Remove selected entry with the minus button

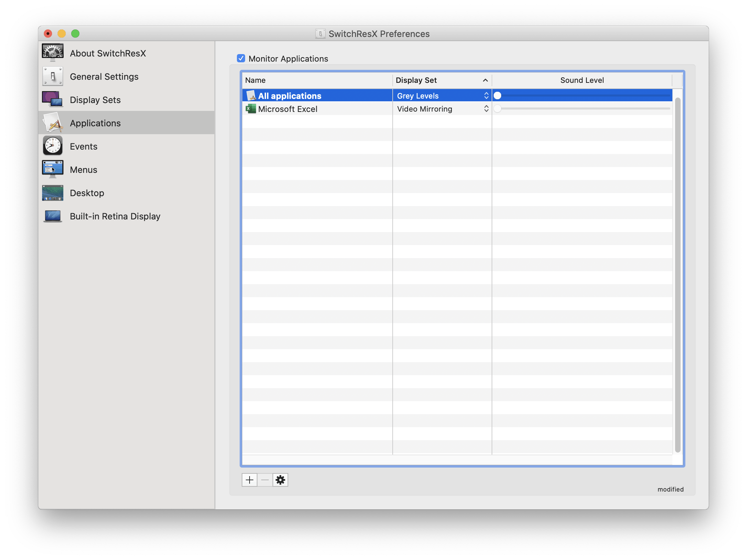point(265,480)
